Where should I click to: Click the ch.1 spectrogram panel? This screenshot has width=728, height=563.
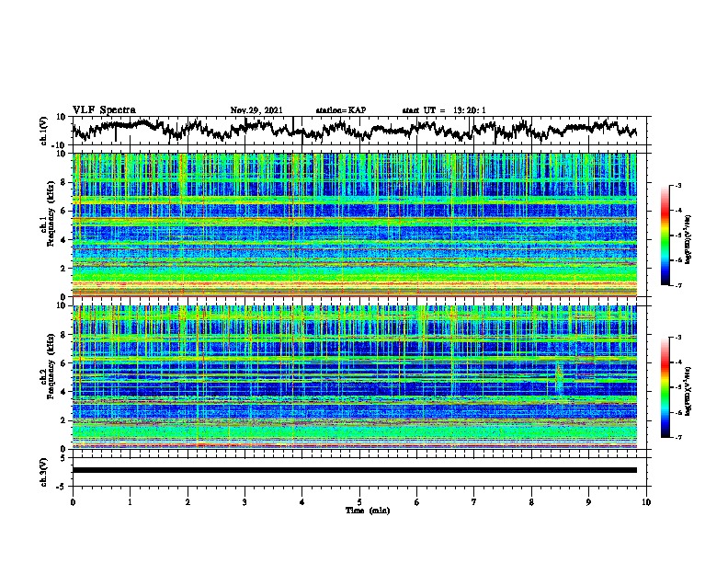[x=354, y=224]
